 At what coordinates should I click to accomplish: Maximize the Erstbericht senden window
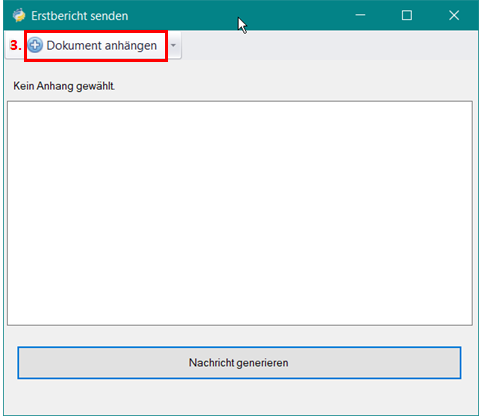coord(407,15)
